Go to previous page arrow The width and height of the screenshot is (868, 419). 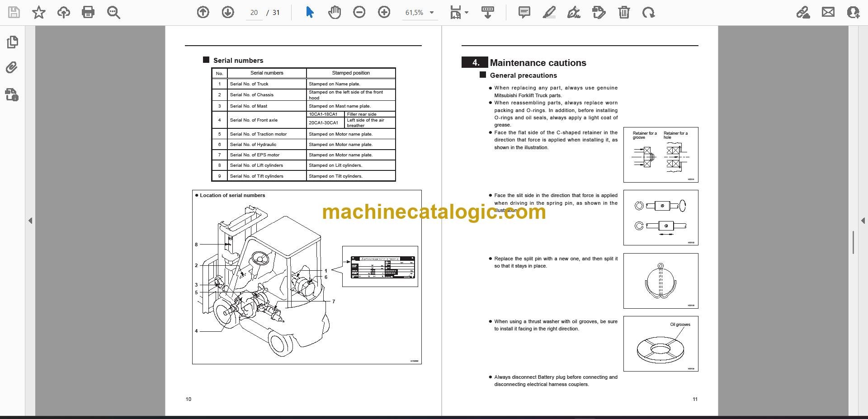pyautogui.click(x=203, y=12)
